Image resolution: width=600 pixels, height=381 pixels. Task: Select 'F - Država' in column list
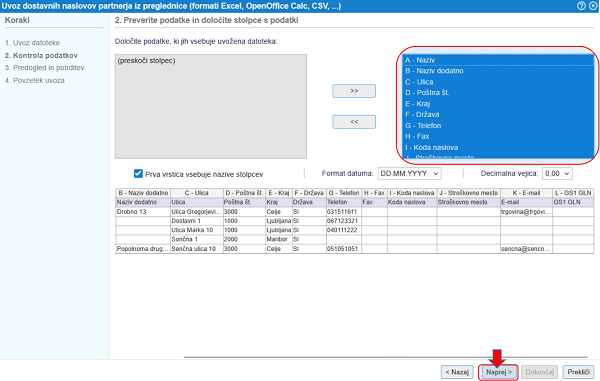pos(498,114)
